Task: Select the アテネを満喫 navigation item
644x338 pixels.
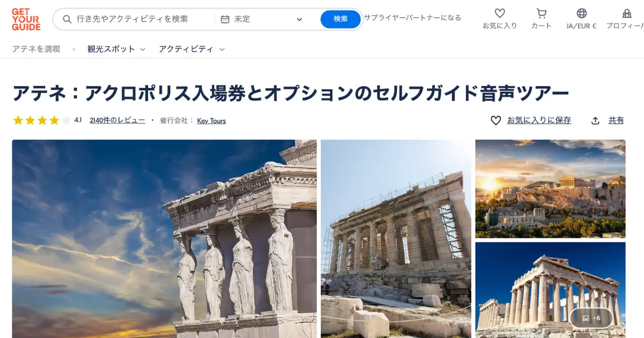Action: click(x=36, y=49)
